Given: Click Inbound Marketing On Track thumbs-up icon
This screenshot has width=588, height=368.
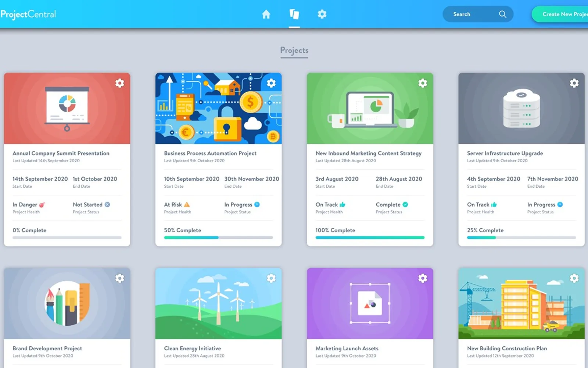Looking at the screenshot, I should pos(343,204).
